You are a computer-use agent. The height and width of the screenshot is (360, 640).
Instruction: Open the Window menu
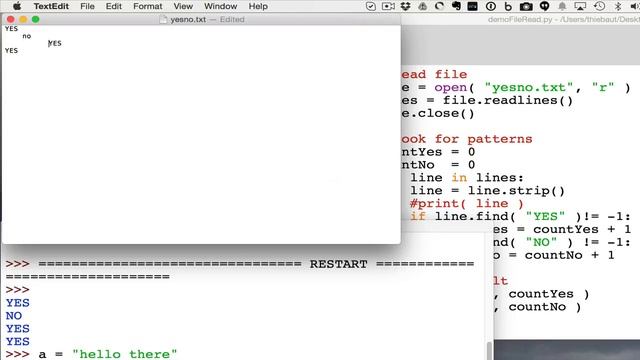[x=220, y=6]
